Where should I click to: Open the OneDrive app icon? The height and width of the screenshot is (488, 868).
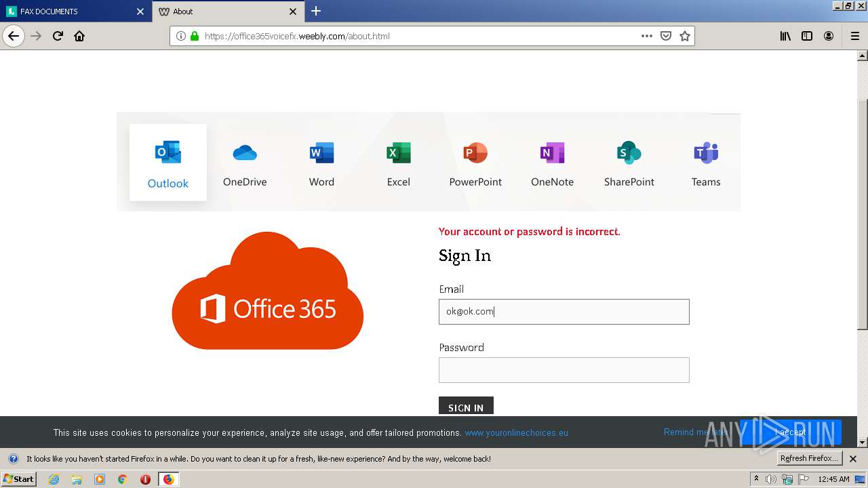245,163
